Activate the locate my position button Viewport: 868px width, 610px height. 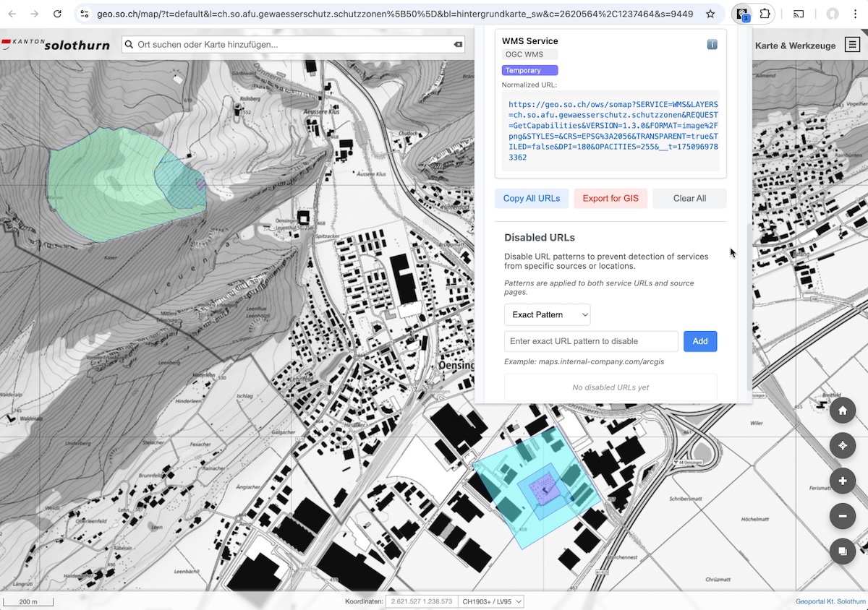[x=843, y=446]
